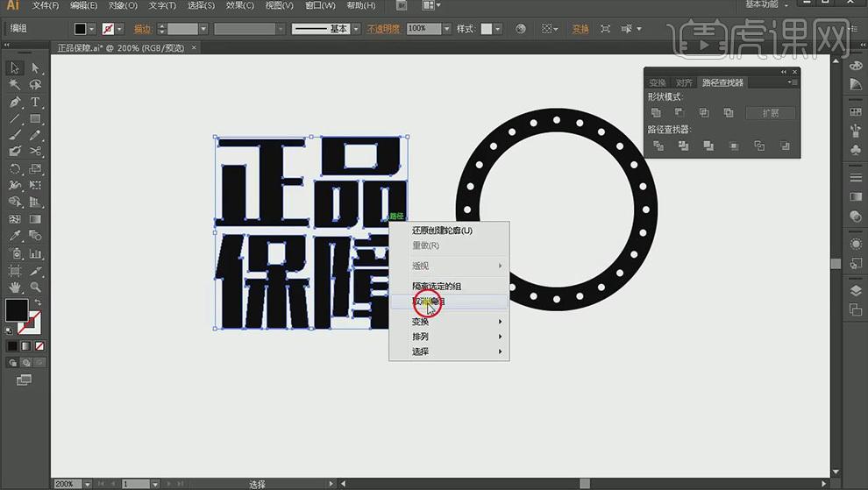Click Minus Back pathfinder icon
The image size is (868, 490).
[785, 146]
